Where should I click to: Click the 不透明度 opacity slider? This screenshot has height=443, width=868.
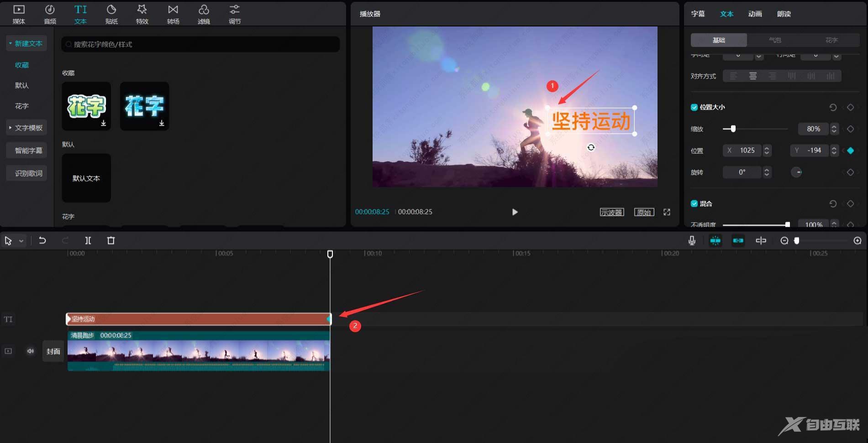tap(756, 224)
